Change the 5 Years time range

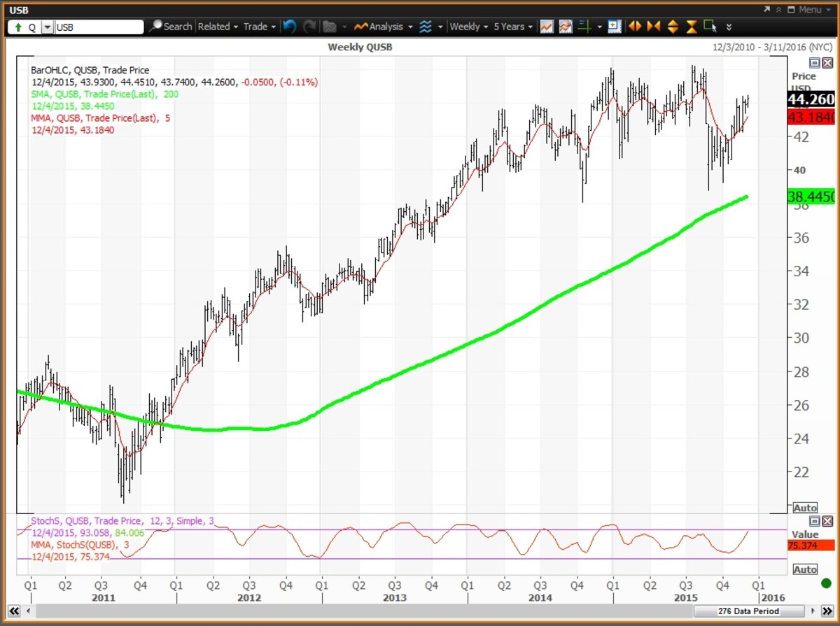[512, 27]
